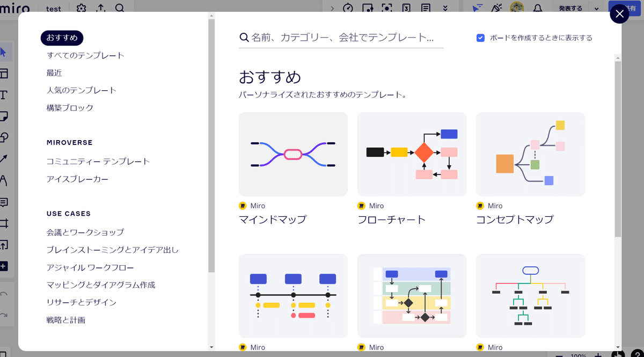Open the help question mark icon
This screenshot has height=357, width=644.
(x=638, y=354)
